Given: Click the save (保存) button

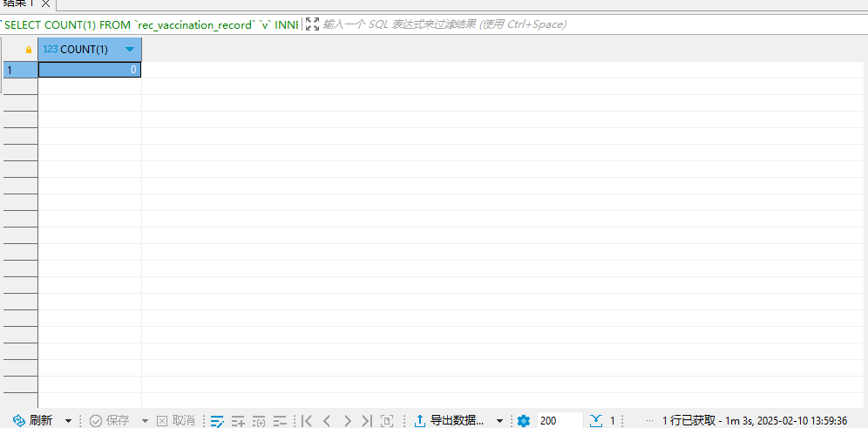Looking at the screenshot, I should click(x=110, y=421).
